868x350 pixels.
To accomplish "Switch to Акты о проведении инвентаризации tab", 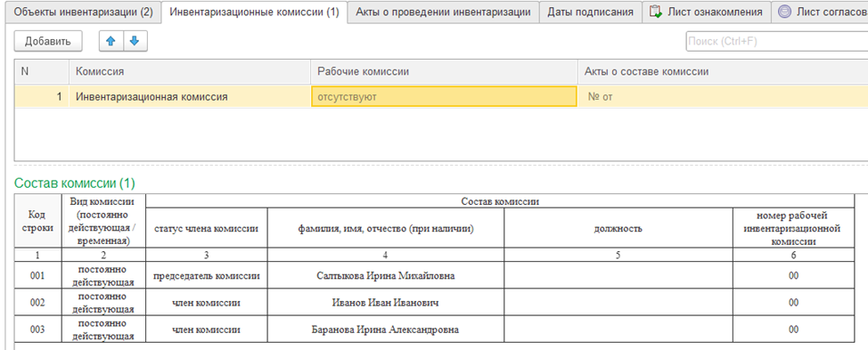I will click(444, 12).
